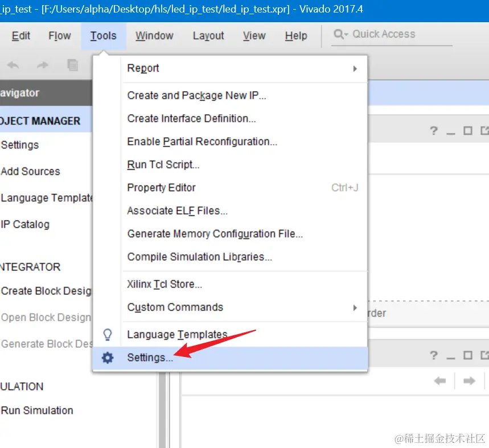Click the undo arrow in toolbar
The width and height of the screenshot is (489, 448).
point(14,65)
